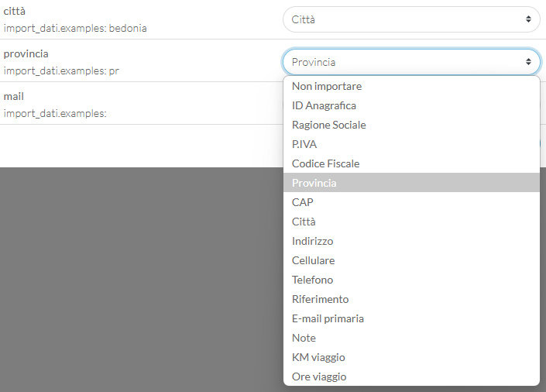Select "Ragione Sociale" option
546x392 pixels.
click(x=411, y=125)
